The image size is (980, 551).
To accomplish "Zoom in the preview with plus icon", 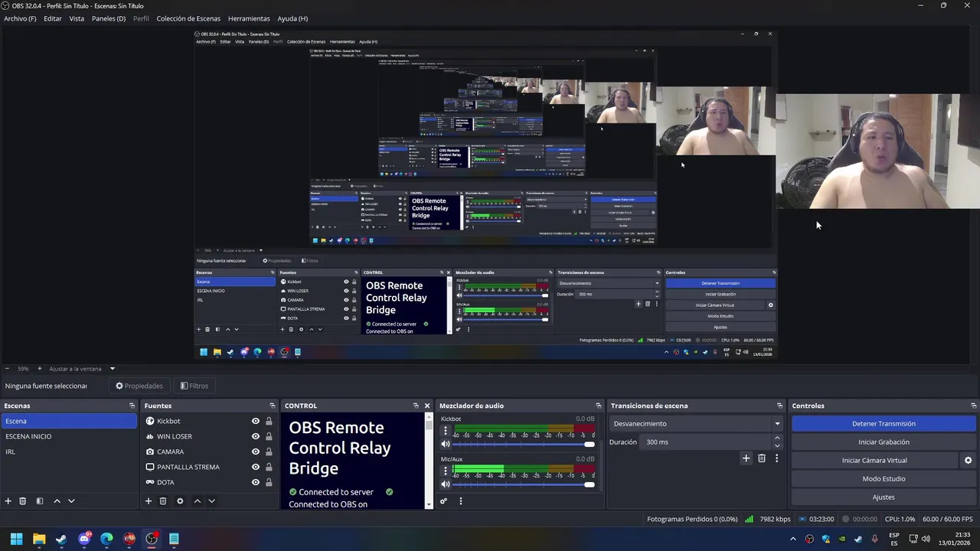I will [39, 369].
